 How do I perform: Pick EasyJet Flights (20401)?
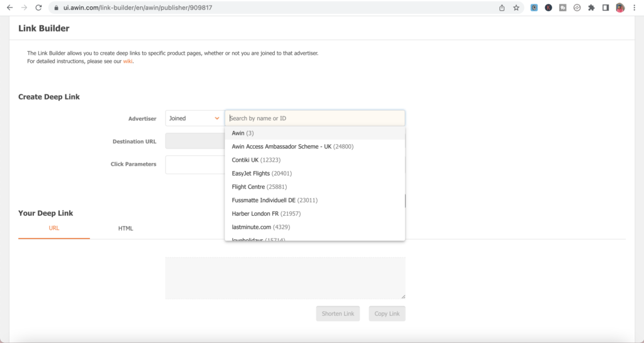click(x=315, y=173)
